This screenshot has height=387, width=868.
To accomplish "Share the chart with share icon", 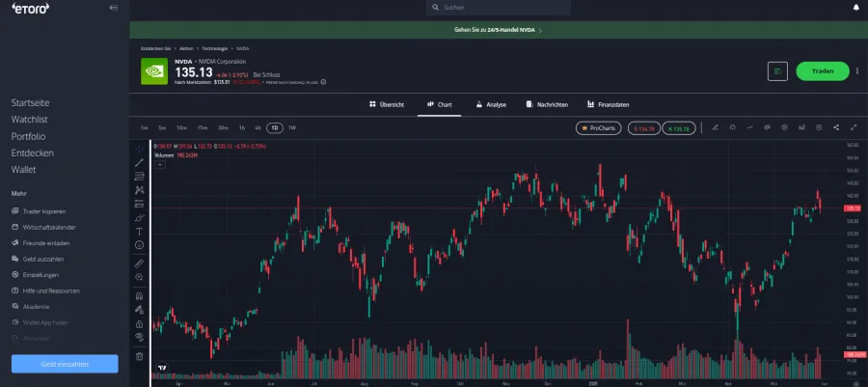I will coord(836,128).
